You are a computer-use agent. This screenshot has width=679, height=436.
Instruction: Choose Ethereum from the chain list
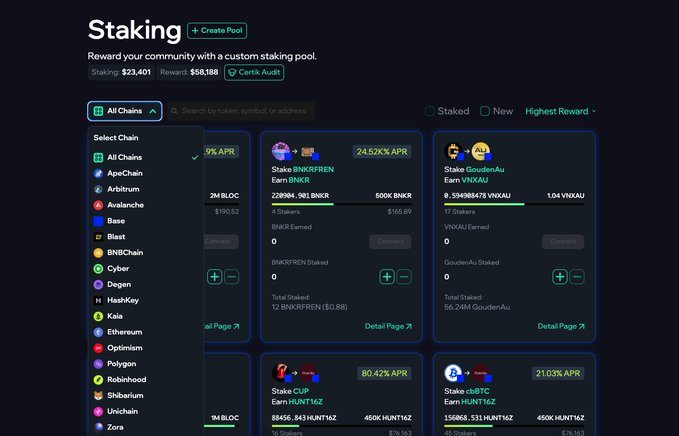(x=146, y=332)
